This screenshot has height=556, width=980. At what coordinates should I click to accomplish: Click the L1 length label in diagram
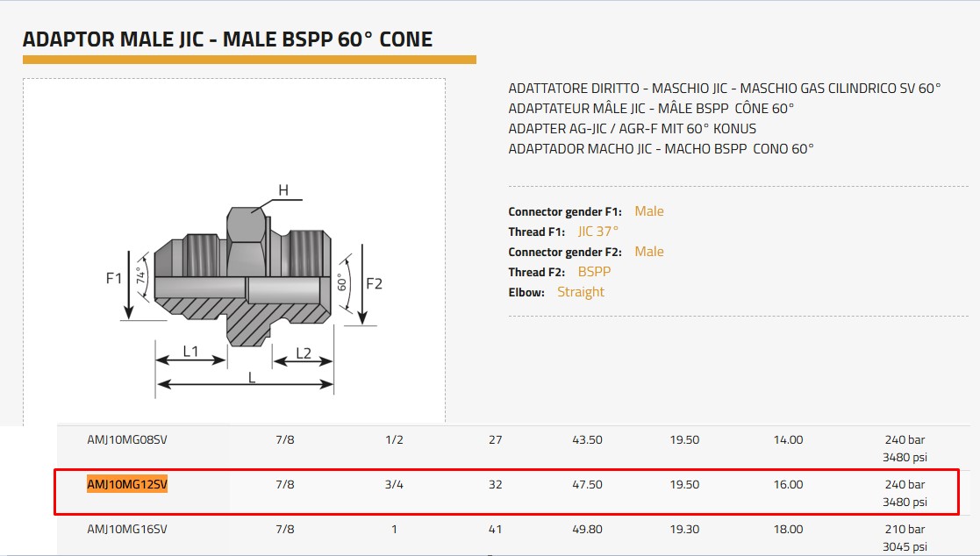[190, 353]
